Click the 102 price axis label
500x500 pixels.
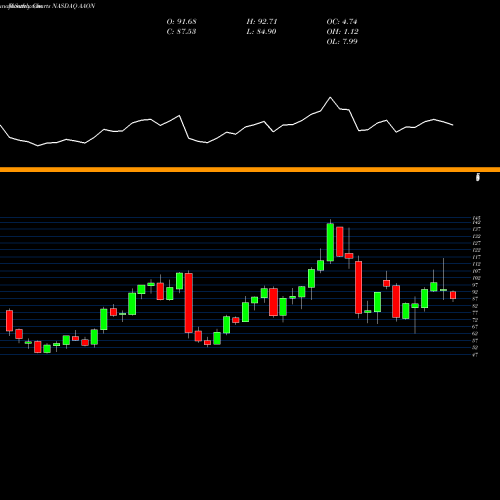477,278
